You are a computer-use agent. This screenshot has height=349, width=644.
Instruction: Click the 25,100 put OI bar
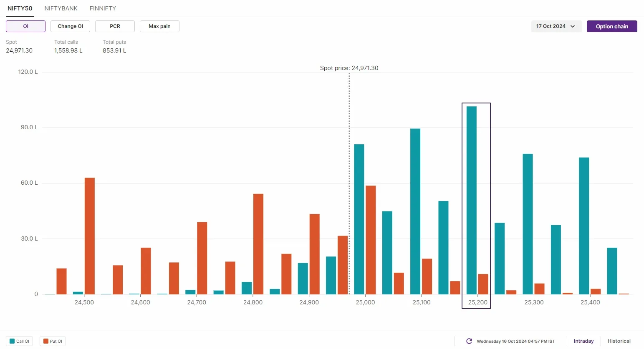coord(427,276)
